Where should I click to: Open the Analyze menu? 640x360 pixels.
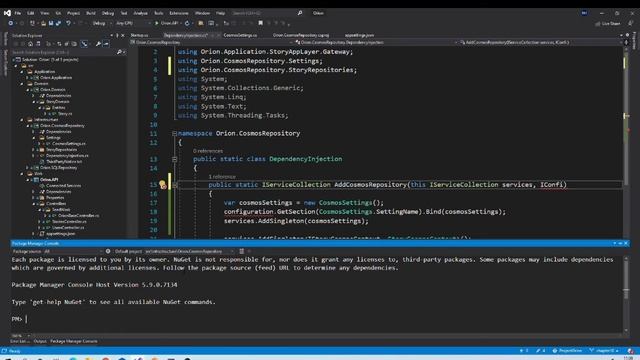(x=140, y=13)
